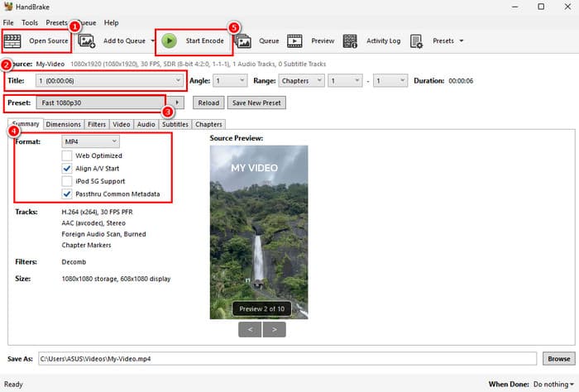This screenshot has width=579, height=392.
Task: Click the 1080x1080 storage size text
Action: (116, 279)
